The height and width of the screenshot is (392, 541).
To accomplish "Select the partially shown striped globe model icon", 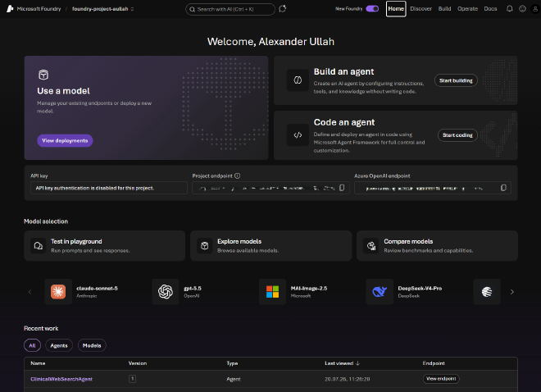I will click(487, 292).
